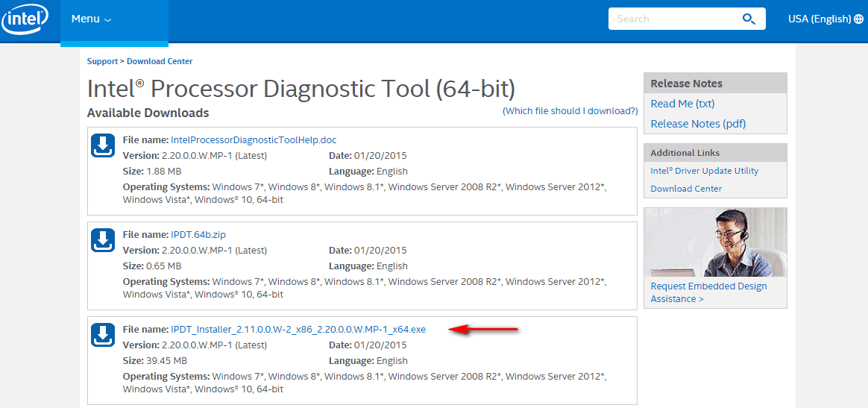Focus the Search input field
868x408 pixels.
tap(687, 19)
